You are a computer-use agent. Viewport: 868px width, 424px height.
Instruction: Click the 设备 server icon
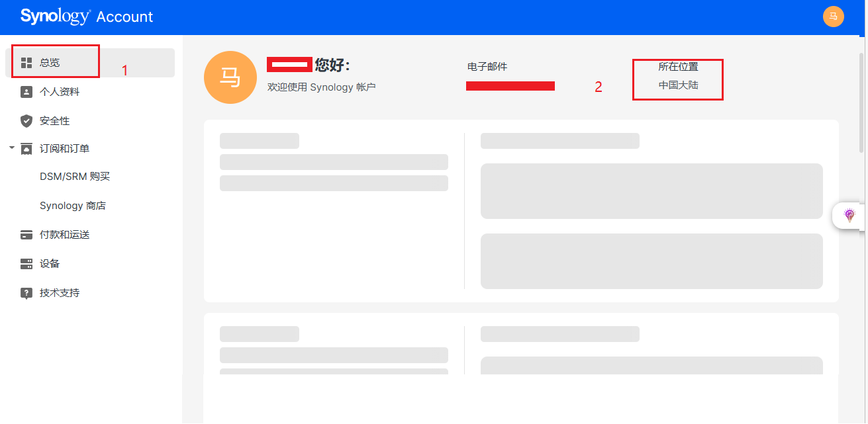coord(26,264)
